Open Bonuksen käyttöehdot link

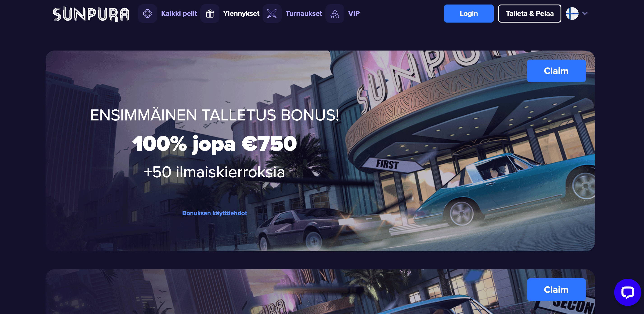[x=215, y=213]
